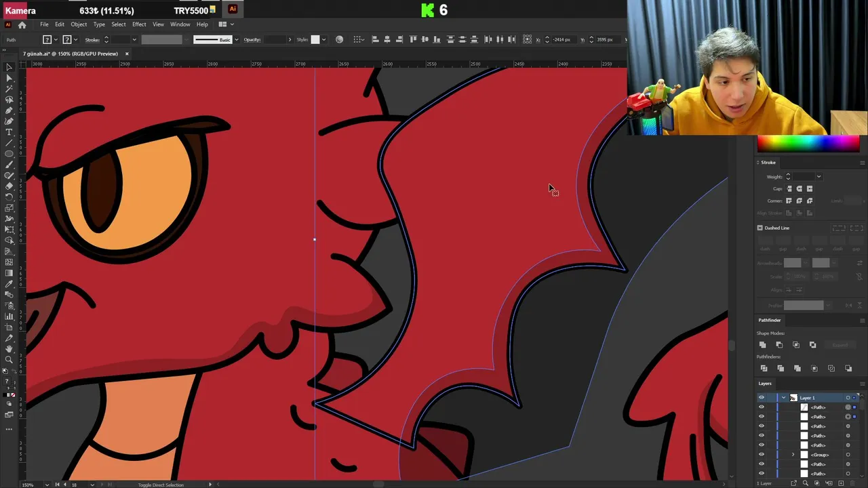This screenshot has height=488, width=868.
Task: Click the Transform icon left of the X field
Action: coord(528,39)
